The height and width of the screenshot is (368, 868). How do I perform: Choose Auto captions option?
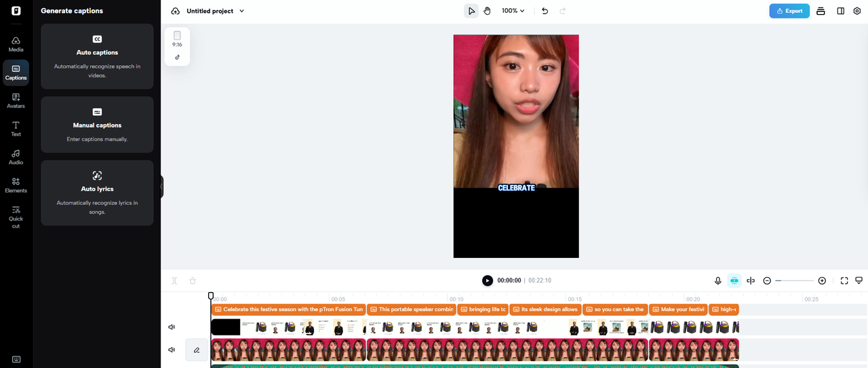coord(97,56)
